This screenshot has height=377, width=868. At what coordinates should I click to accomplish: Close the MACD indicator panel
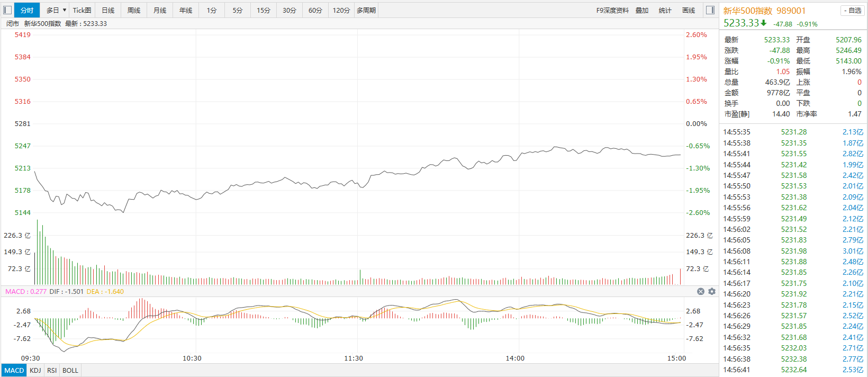tap(701, 292)
